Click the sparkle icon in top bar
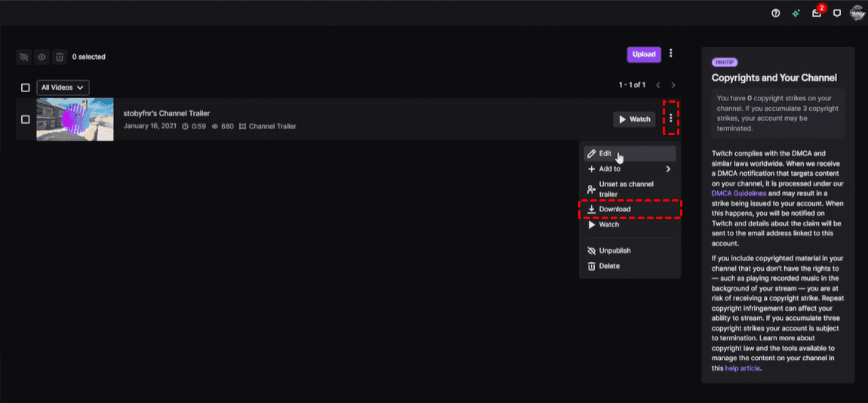868x403 pixels. pyautogui.click(x=796, y=13)
